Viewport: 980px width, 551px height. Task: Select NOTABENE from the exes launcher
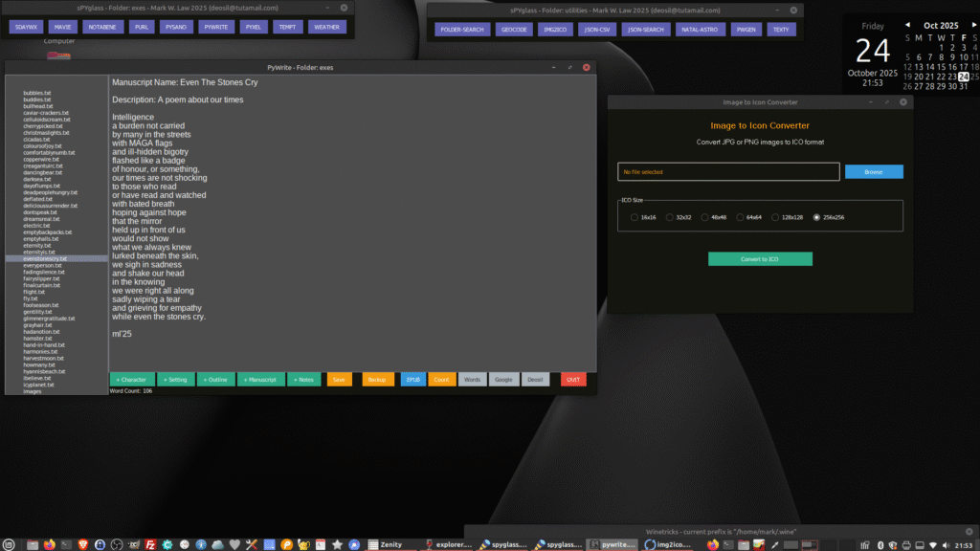(104, 27)
